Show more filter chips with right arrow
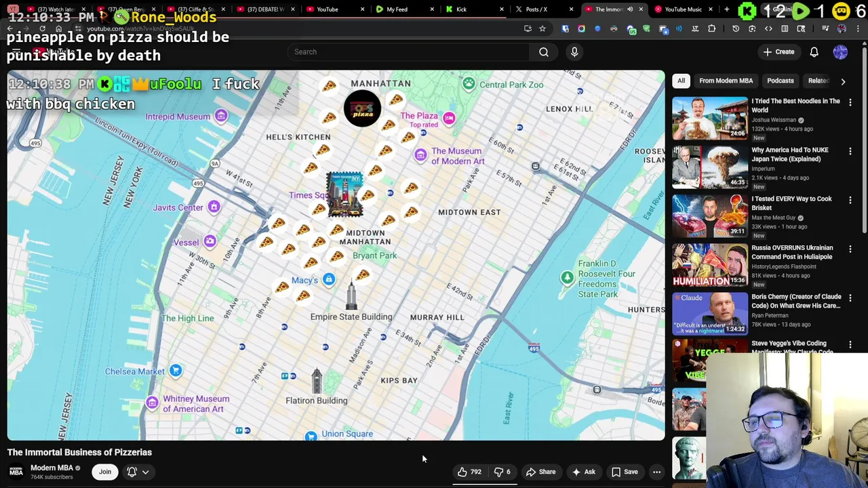The image size is (868, 488). [843, 81]
